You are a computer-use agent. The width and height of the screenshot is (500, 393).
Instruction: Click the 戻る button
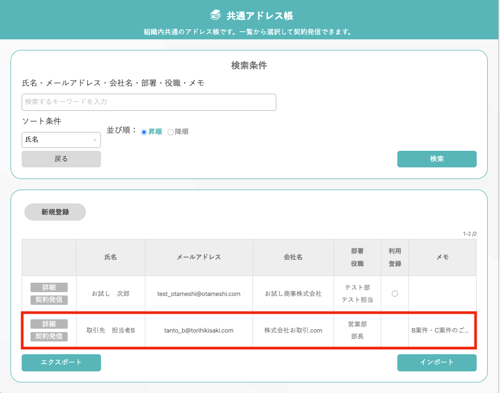[x=61, y=159]
